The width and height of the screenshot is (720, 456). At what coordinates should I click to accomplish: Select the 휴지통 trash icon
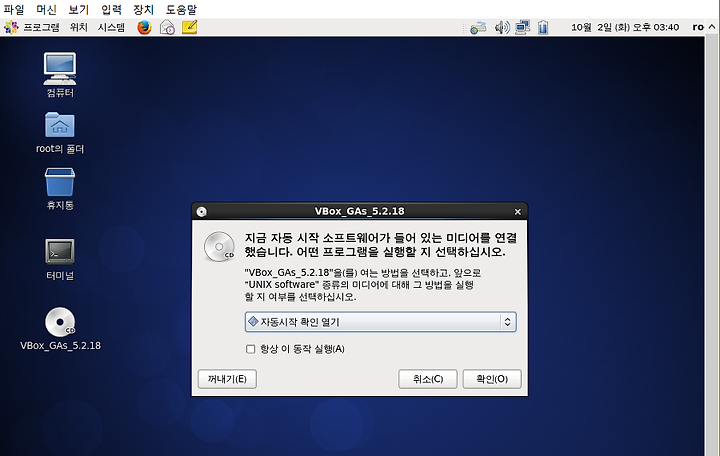tap(60, 189)
